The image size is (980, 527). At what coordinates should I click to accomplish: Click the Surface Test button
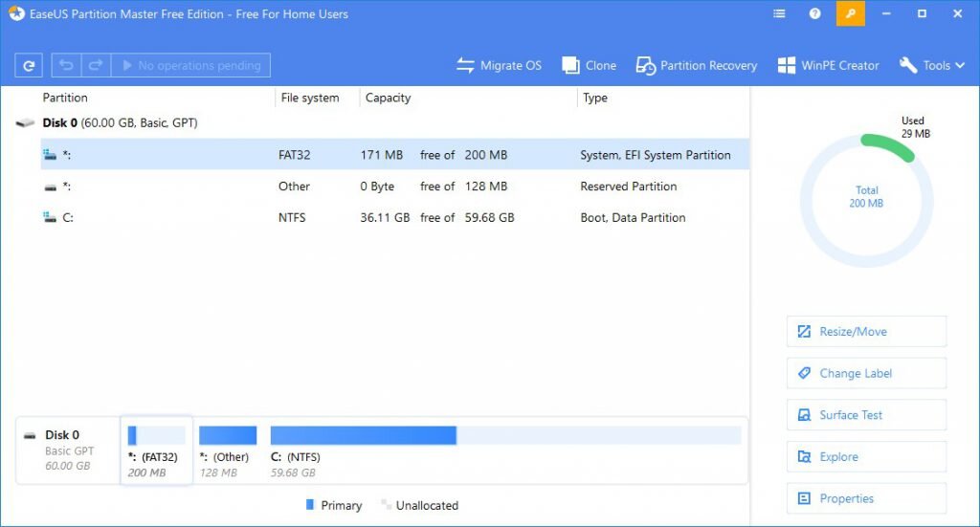tap(866, 415)
